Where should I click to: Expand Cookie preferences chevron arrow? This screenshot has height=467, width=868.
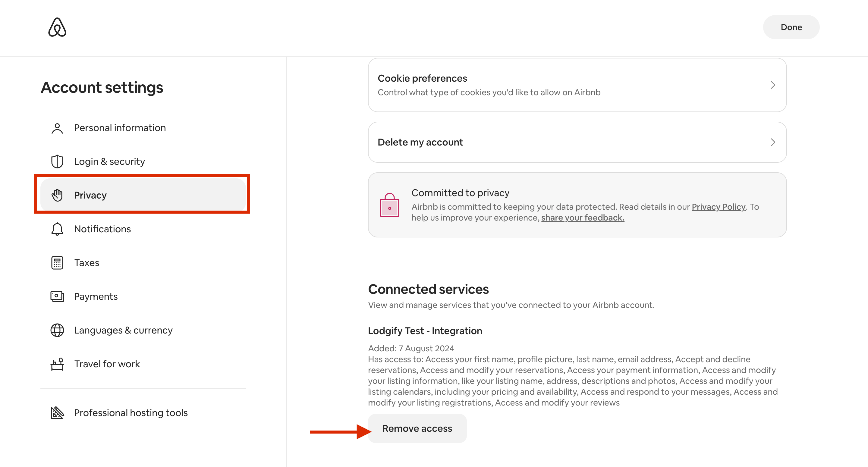(773, 85)
